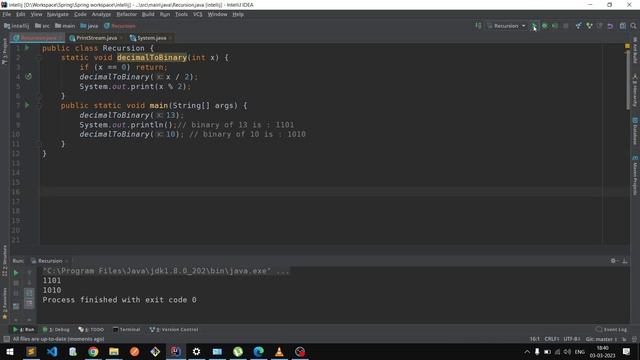
Task: Open the Event Log button
Action: 611,329
